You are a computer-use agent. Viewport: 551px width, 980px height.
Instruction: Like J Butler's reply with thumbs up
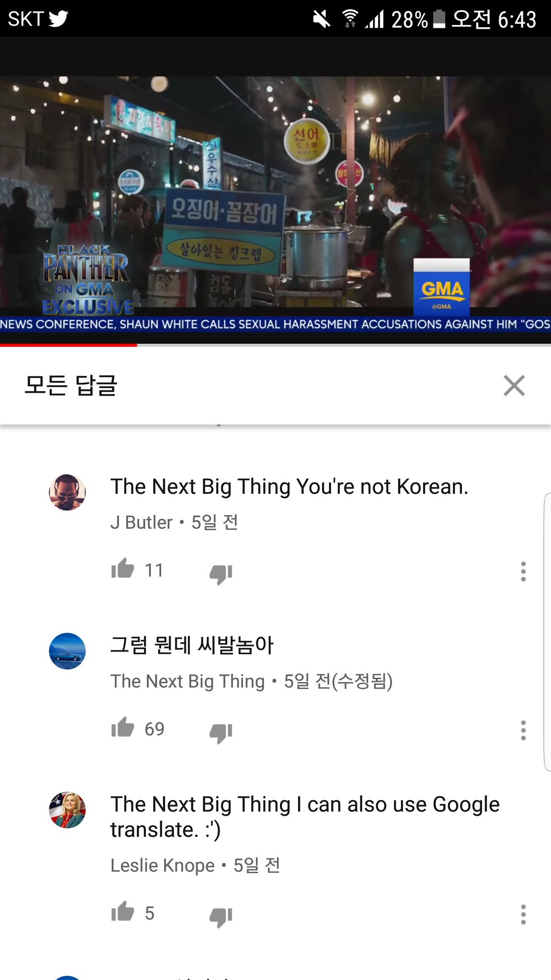tap(123, 568)
